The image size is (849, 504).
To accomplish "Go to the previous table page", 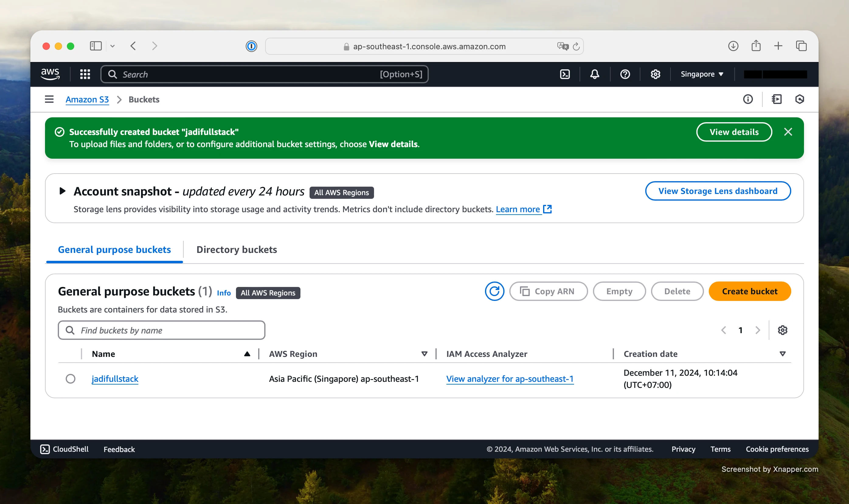I will tap(724, 330).
